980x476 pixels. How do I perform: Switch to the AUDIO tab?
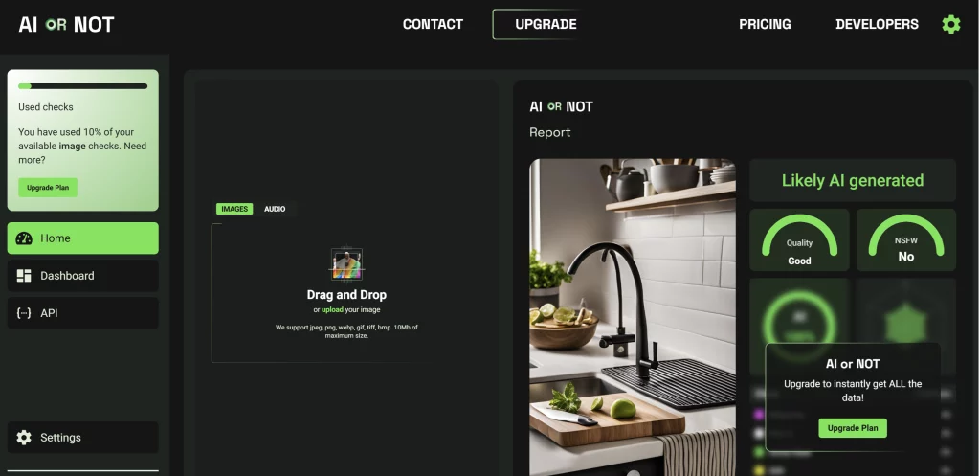[x=275, y=209]
